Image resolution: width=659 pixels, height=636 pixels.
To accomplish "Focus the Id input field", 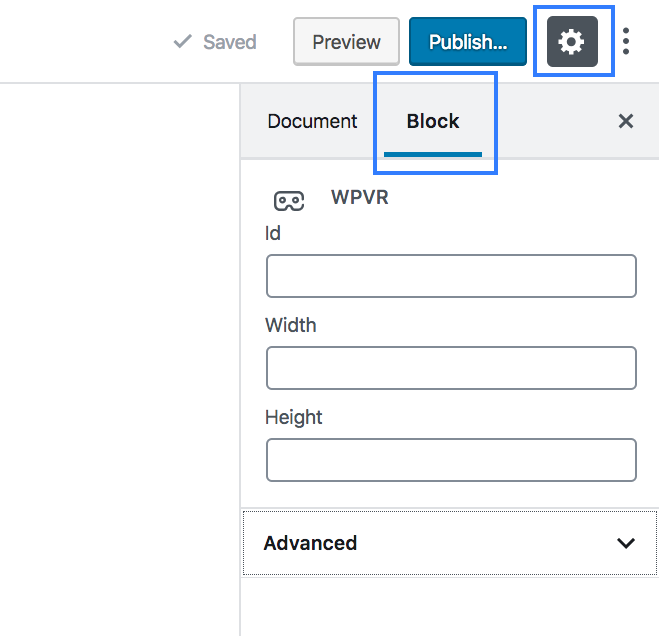I will pyautogui.click(x=451, y=276).
